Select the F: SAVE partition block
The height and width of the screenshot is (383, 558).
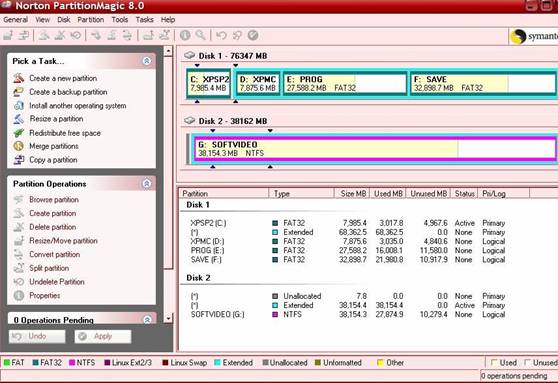[x=483, y=83]
